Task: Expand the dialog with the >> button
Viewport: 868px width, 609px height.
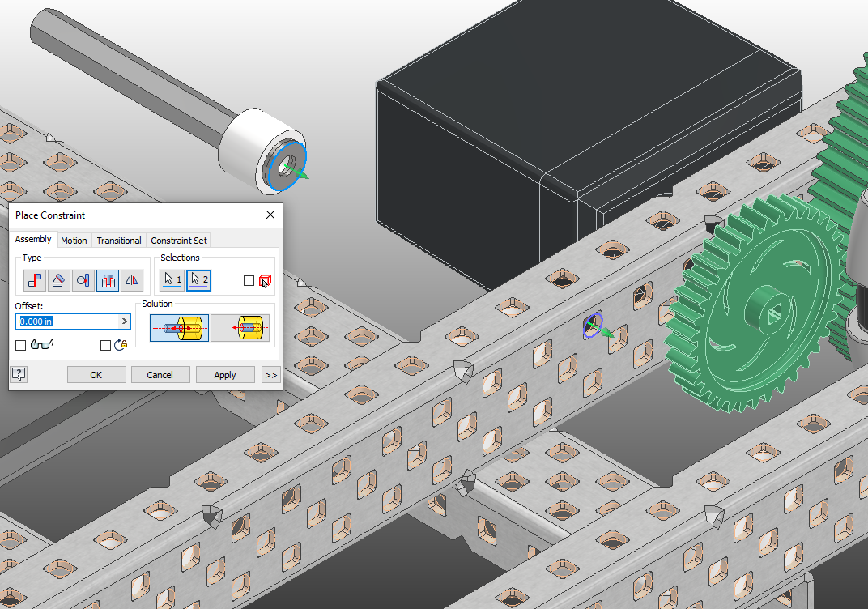Action: [270, 375]
